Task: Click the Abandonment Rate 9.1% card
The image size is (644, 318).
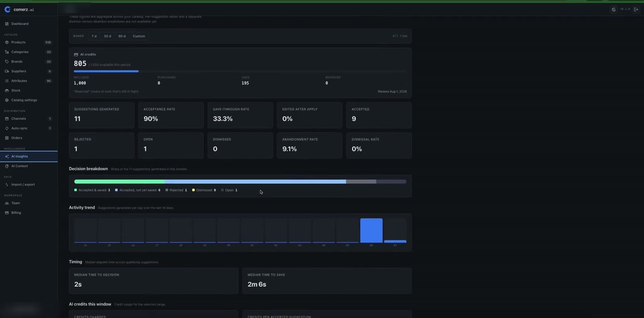Action: (x=309, y=145)
